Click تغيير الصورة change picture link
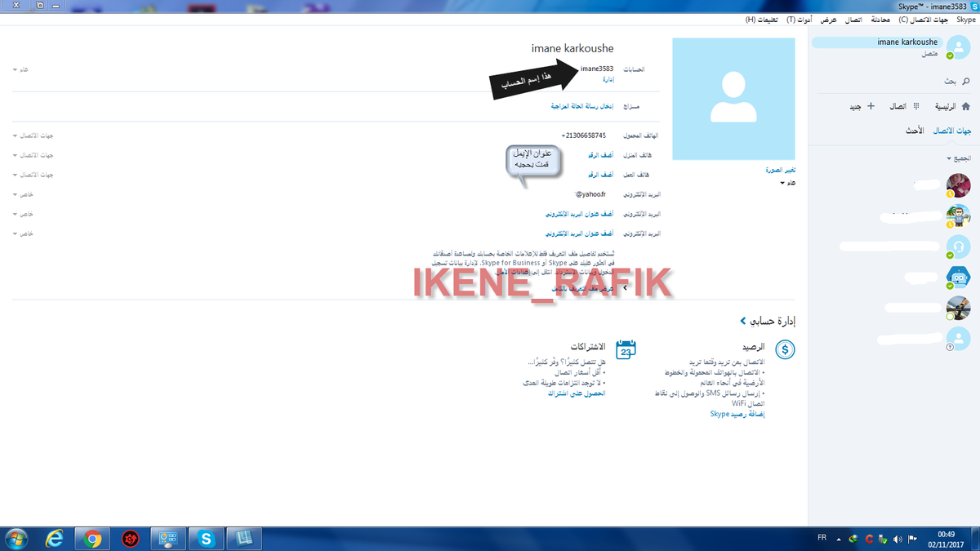This screenshot has width=980, height=551. click(779, 171)
